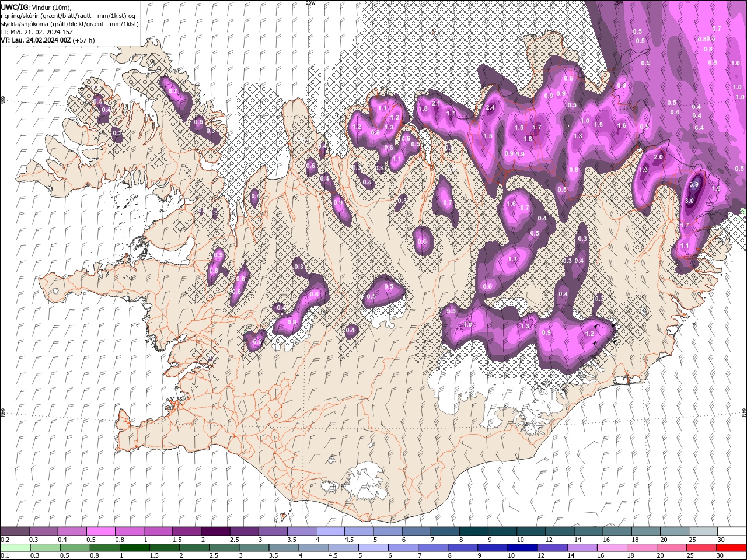This screenshot has width=747, height=560.
Task: Select the magenta 1.5 snow legend swatch
Action: [x=186, y=531]
